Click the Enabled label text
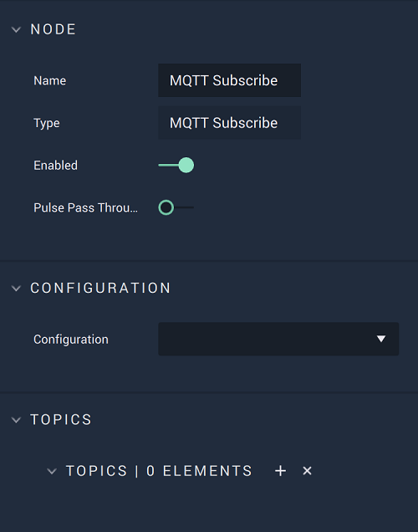 tap(56, 166)
